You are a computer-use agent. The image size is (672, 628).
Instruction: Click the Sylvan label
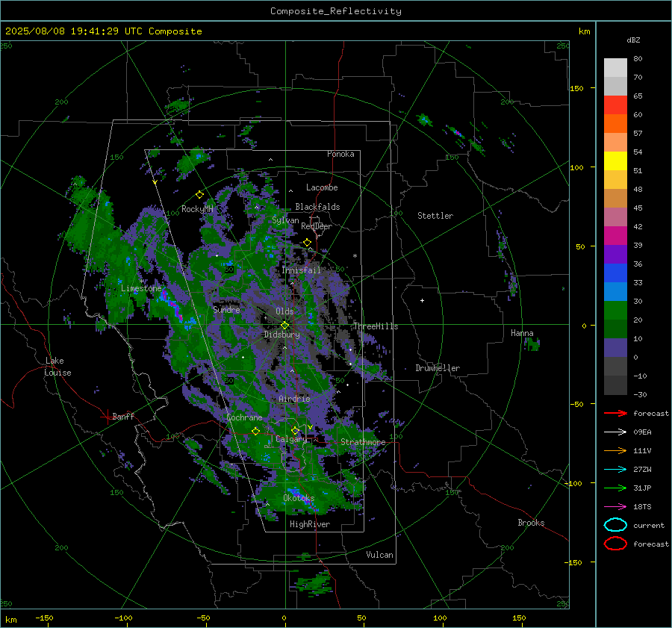click(x=285, y=220)
